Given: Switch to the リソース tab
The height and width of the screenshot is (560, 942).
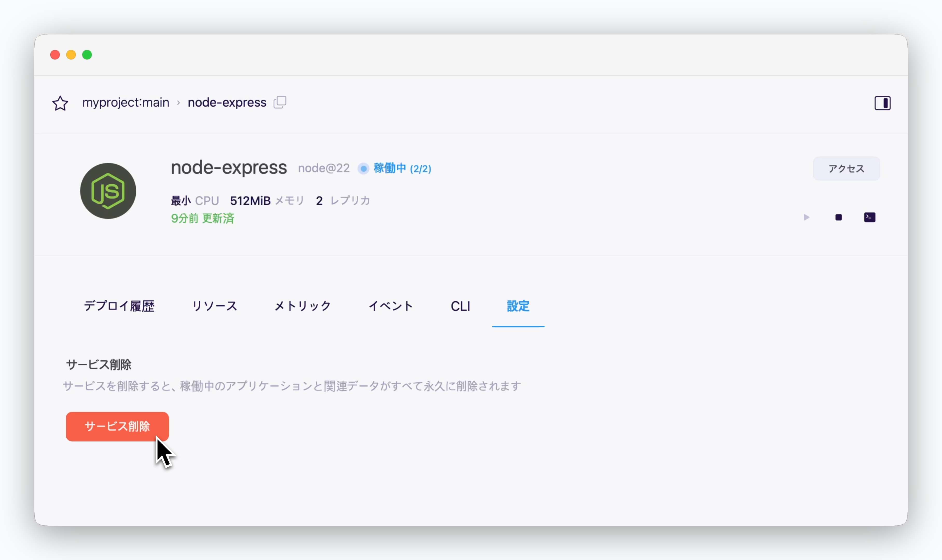Looking at the screenshot, I should (x=215, y=306).
